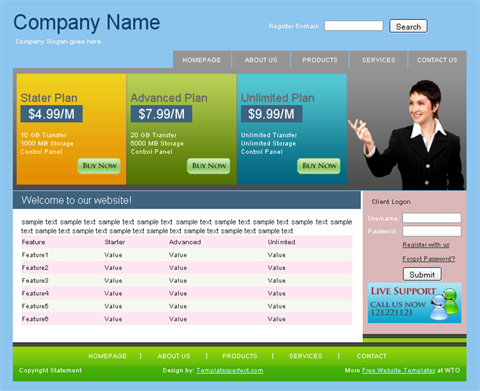Open the Register with us link
This screenshot has height=391, width=480.
426,245
